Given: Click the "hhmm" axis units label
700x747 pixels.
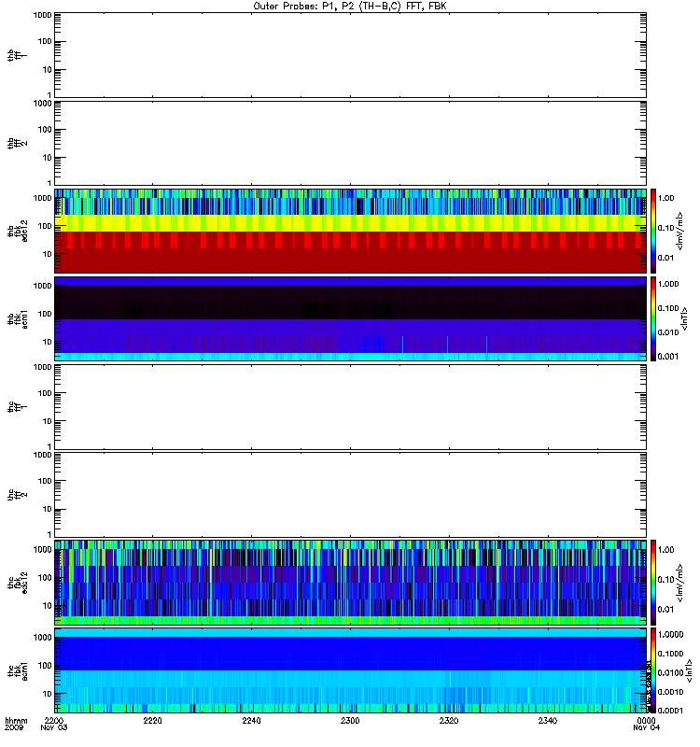Looking at the screenshot, I should (x=16, y=721).
